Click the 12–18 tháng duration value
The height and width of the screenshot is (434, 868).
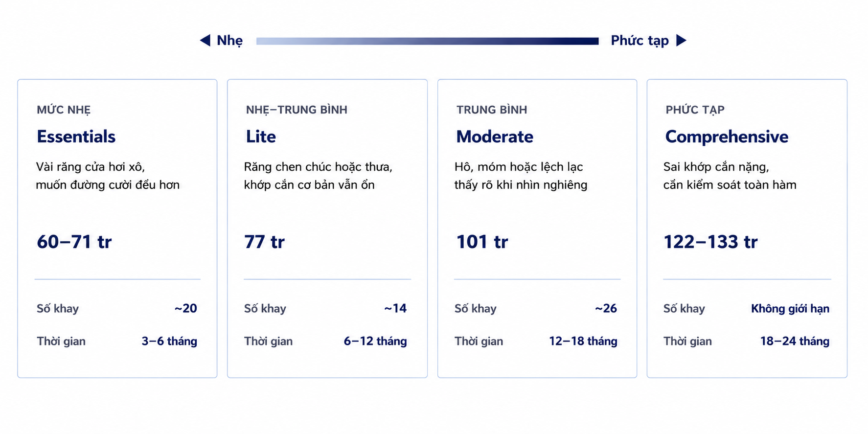coord(583,342)
